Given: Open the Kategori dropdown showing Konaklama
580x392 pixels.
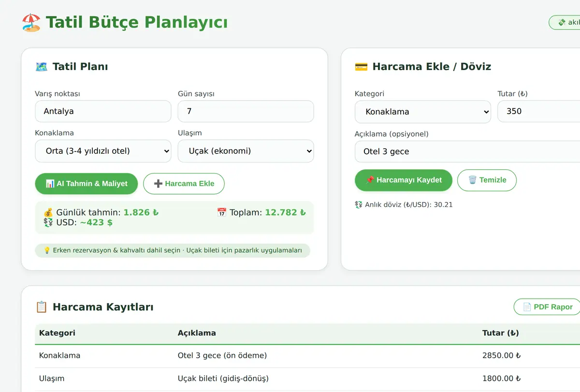Looking at the screenshot, I should coord(423,112).
